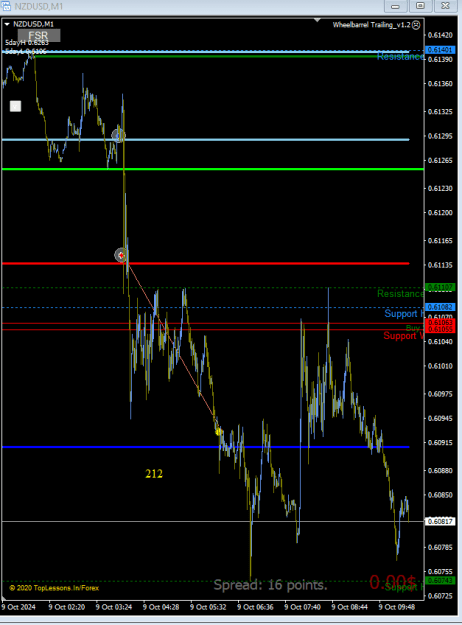This screenshot has width=462, height=625.
Task: Click the chart shift triangle marker at top
Action: (x=317, y=20)
